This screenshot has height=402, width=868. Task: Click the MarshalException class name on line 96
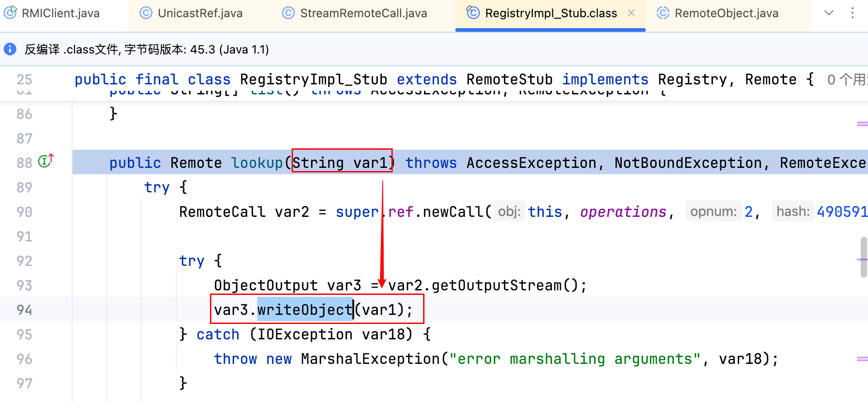(370, 359)
